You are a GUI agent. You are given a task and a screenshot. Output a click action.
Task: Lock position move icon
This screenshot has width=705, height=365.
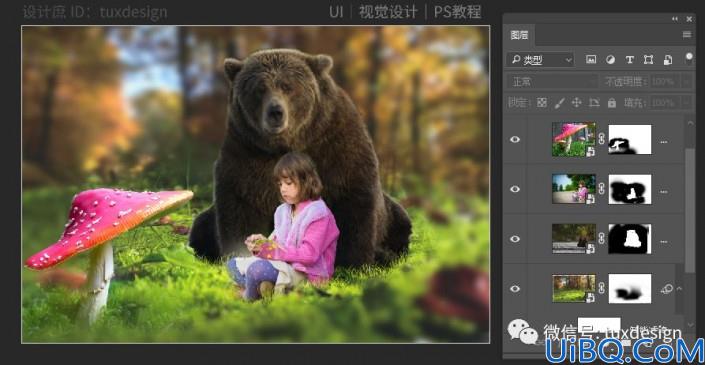coord(576,103)
